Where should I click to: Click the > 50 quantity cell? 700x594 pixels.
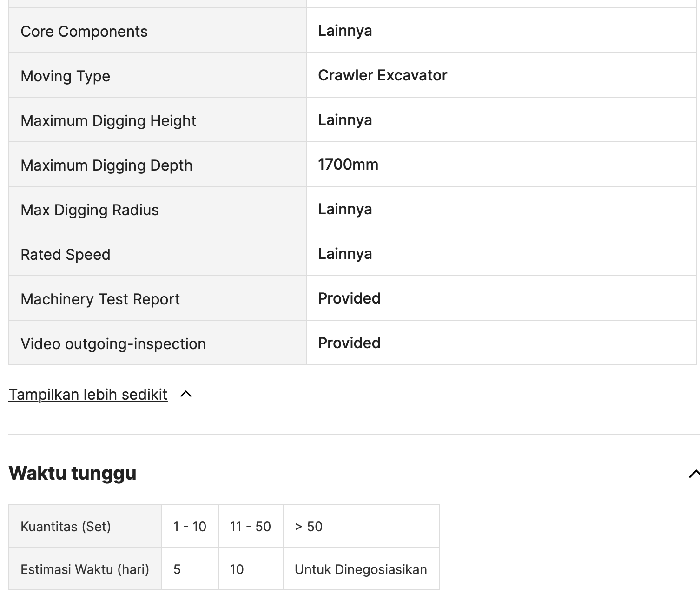(x=361, y=526)
